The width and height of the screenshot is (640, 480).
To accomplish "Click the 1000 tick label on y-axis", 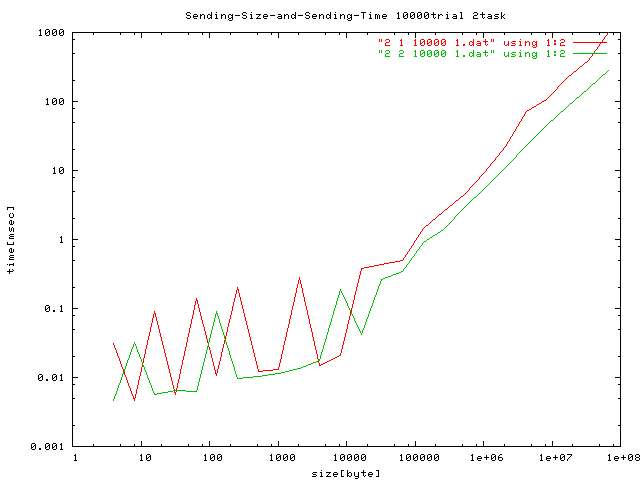I will pyautogui.click(x=52, y=33).
